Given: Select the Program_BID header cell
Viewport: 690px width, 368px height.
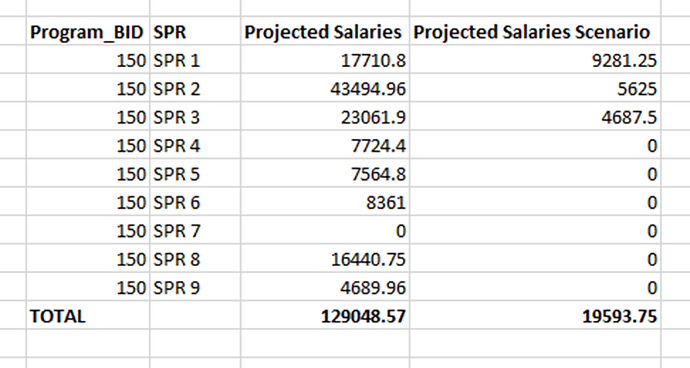Looking at the screenshot, I should (x=88, y=32).
